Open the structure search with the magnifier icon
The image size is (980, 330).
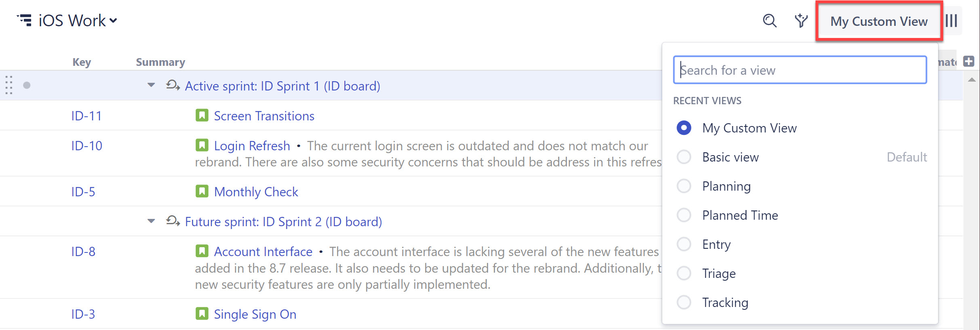pos(769,20)
